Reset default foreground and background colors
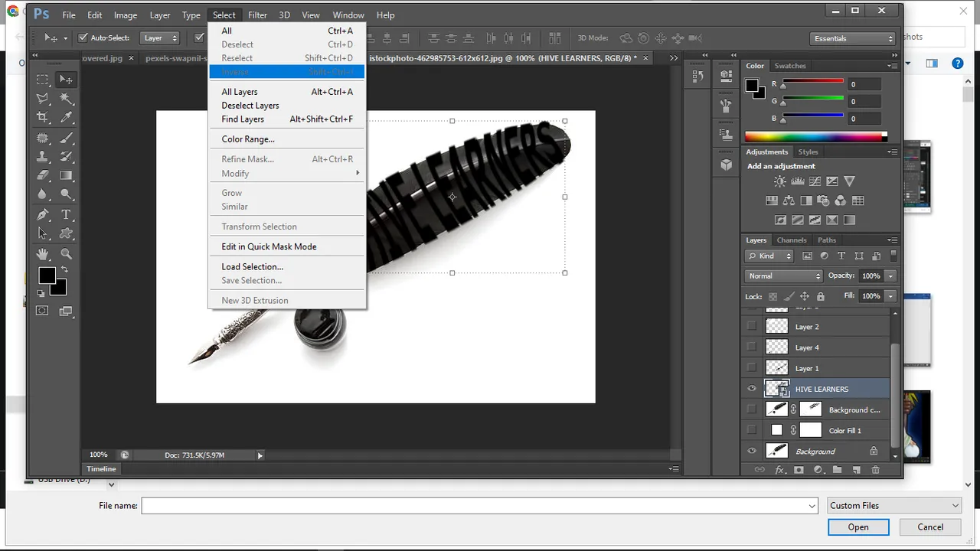The image size is (980, 551). point(41,293)
